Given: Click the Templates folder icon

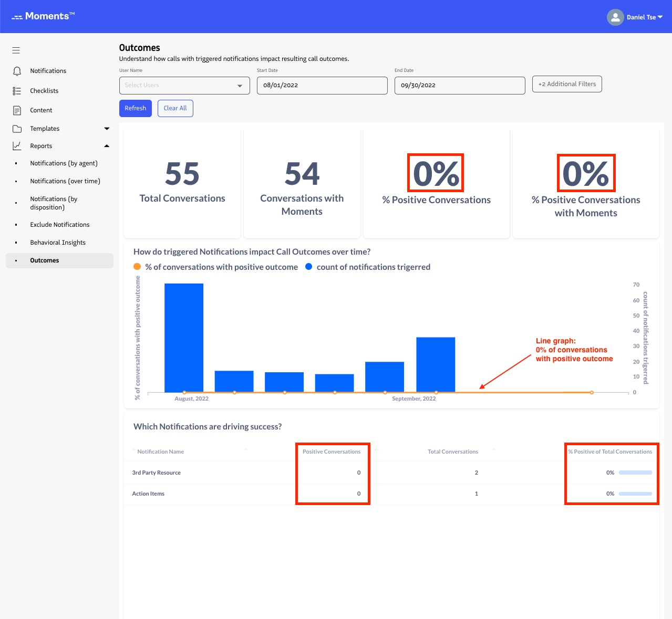Looking at the screenshot, I should [17, 129].
